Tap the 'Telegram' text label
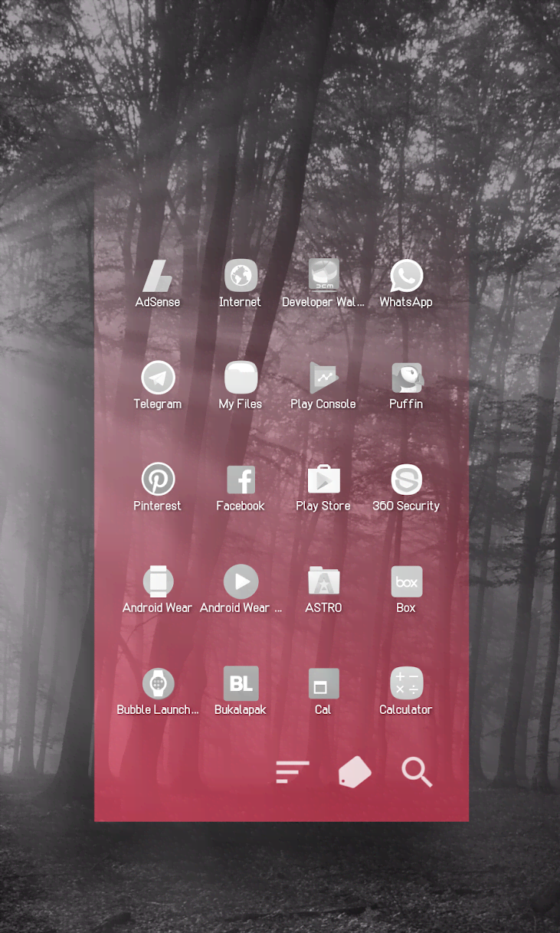The width and height of the screenshot is (560, 933). point(158,404)
